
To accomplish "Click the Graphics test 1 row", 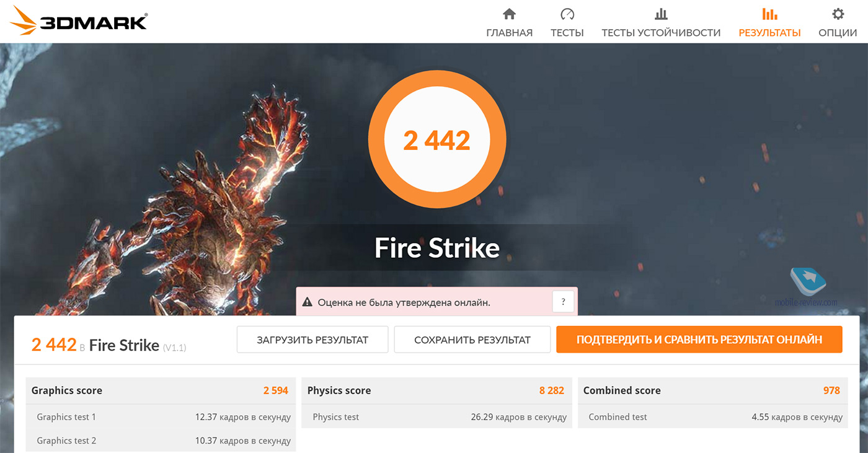I will coord(160,416).
